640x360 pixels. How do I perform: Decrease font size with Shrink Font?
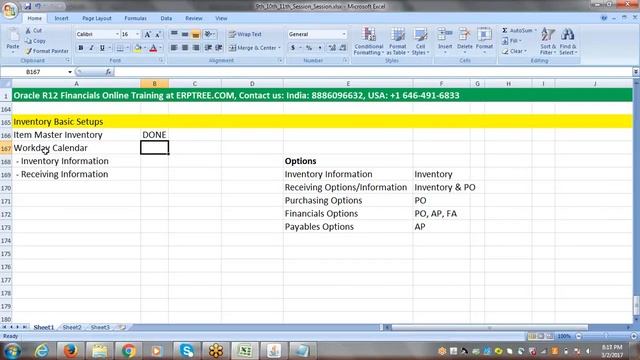[x=158, y=35]
